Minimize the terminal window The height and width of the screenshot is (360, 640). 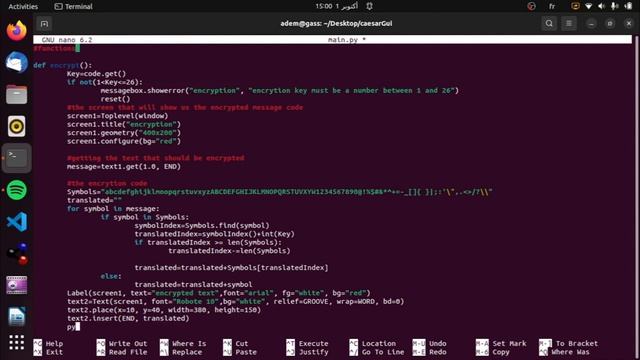click(591, 24)
